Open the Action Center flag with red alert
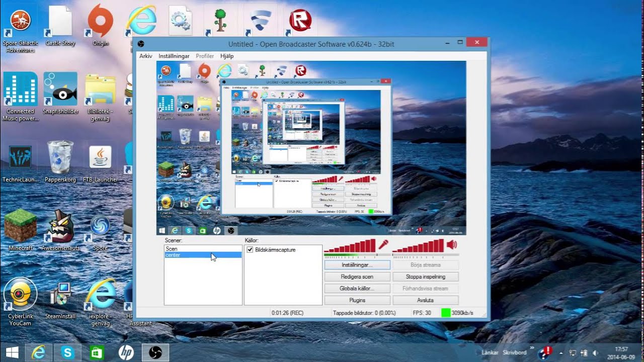Image resolution: width=644 pixels, height=362 pixels. click(545, 352)
